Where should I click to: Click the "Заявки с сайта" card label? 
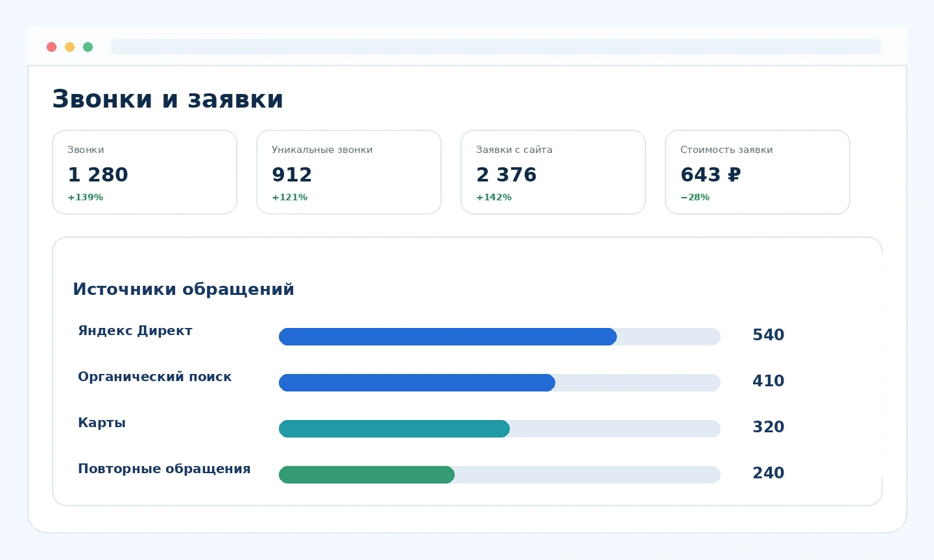514,150
